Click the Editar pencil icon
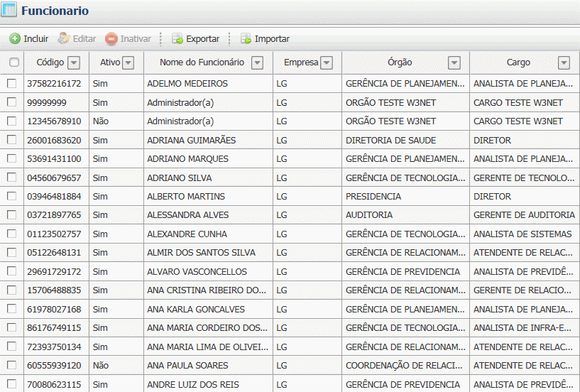This screenshot has width=580, height=392. click(x=64, y=39)
